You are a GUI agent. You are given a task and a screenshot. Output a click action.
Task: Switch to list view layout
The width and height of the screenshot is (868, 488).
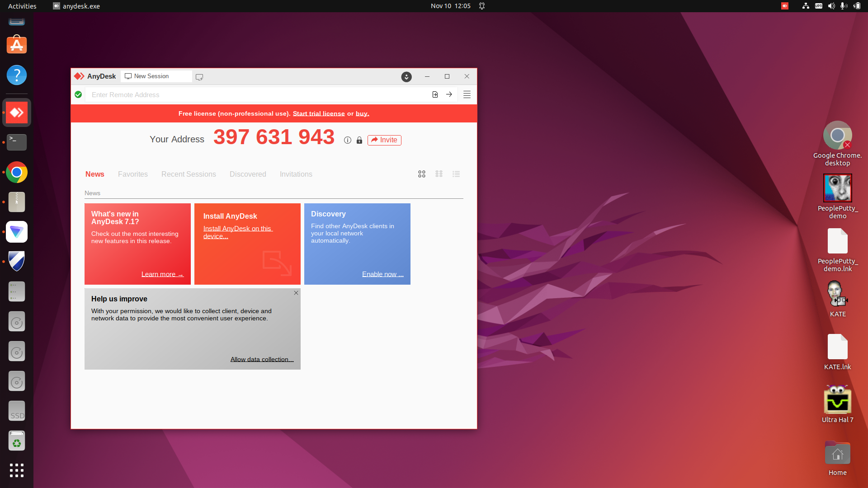click(456, 174)
